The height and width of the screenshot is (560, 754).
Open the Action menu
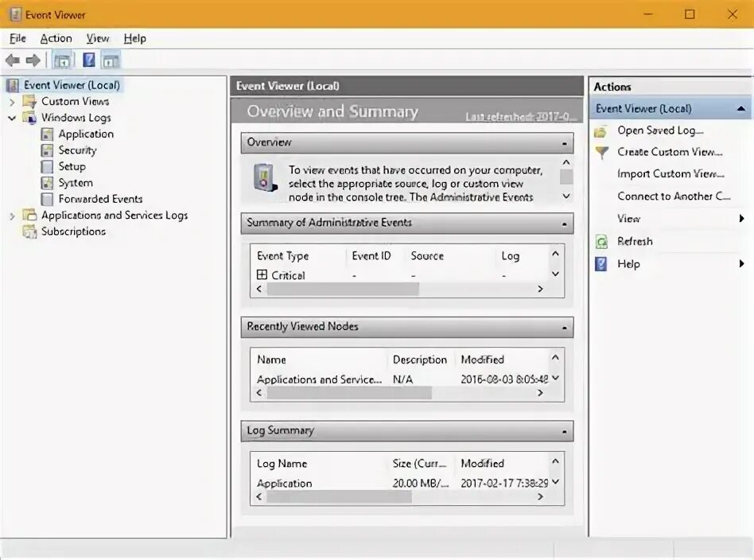point(56,38)
